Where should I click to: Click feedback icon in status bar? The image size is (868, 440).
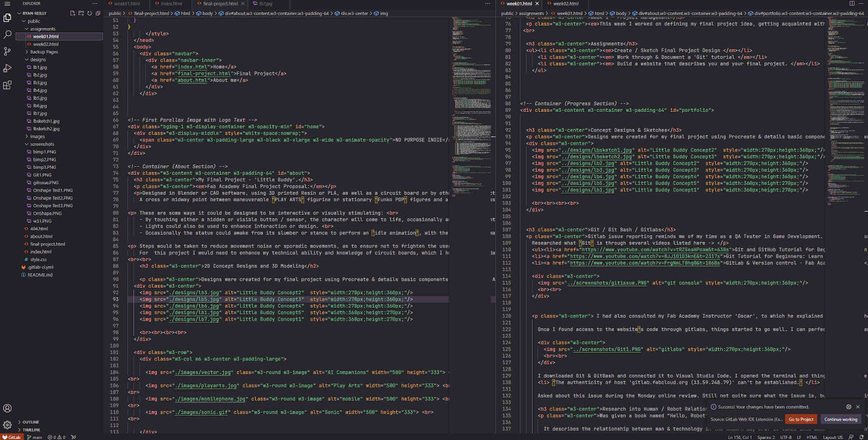point(850,437)
